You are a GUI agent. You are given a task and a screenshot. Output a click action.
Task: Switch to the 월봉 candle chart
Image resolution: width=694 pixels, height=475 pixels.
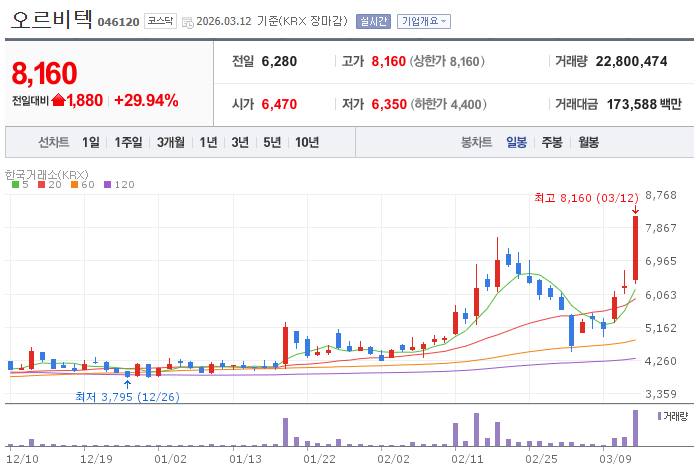point(588,142)
